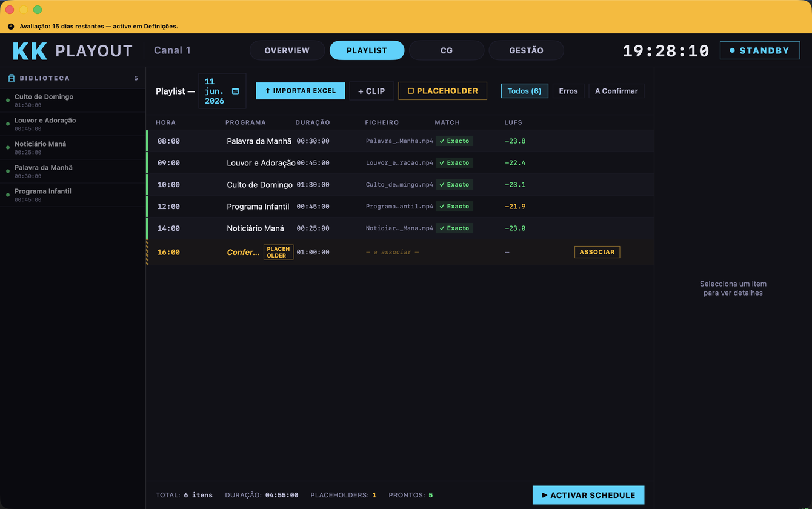Click the Biblioteca item count 5
This screenshot has height=509, width=812.
pos(136,78)
